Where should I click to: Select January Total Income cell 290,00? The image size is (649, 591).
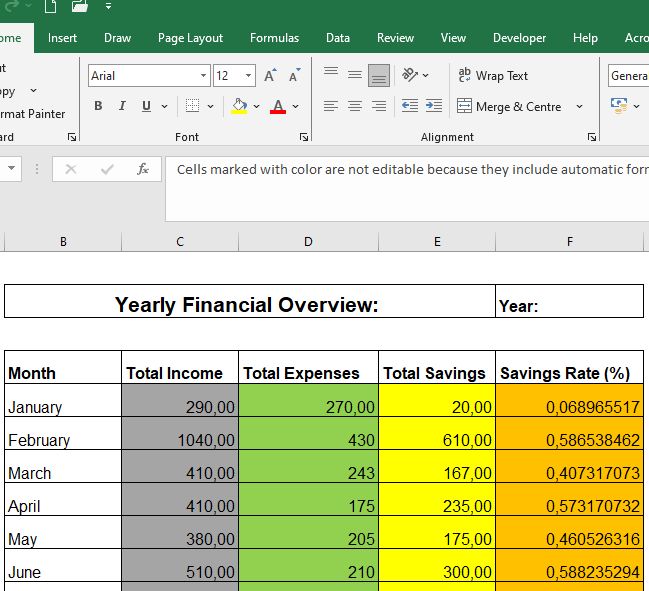tap(180, 400)
